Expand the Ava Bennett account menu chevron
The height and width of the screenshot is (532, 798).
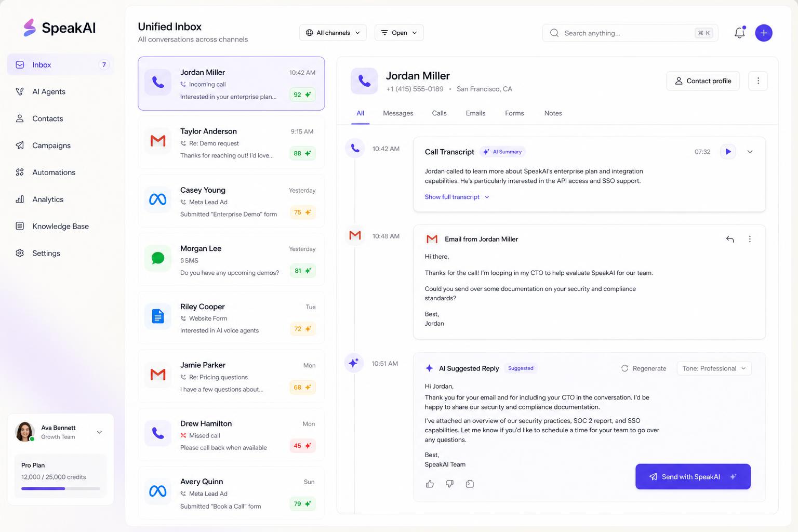99,432
